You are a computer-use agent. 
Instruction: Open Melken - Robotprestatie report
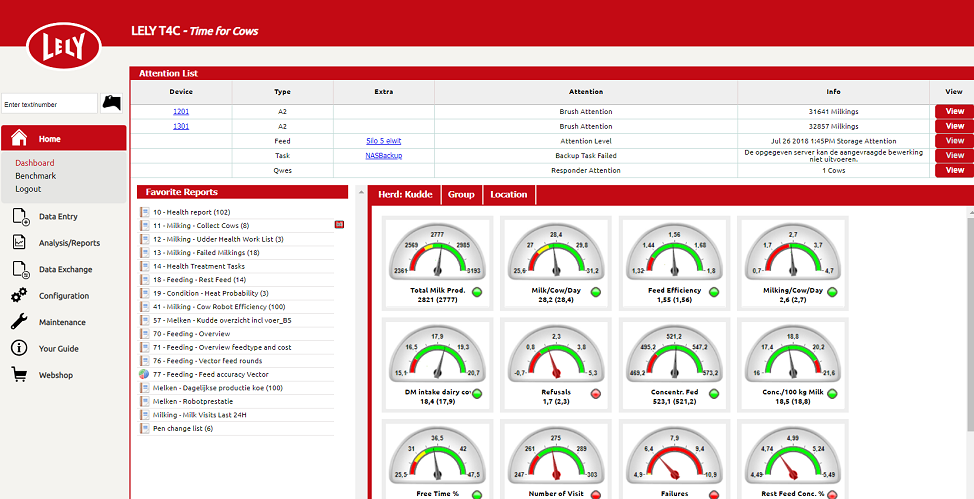click(x=193, y=401)
